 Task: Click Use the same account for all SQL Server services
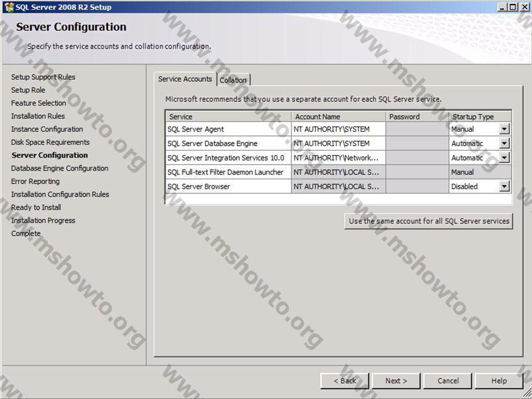pos(428,221)
